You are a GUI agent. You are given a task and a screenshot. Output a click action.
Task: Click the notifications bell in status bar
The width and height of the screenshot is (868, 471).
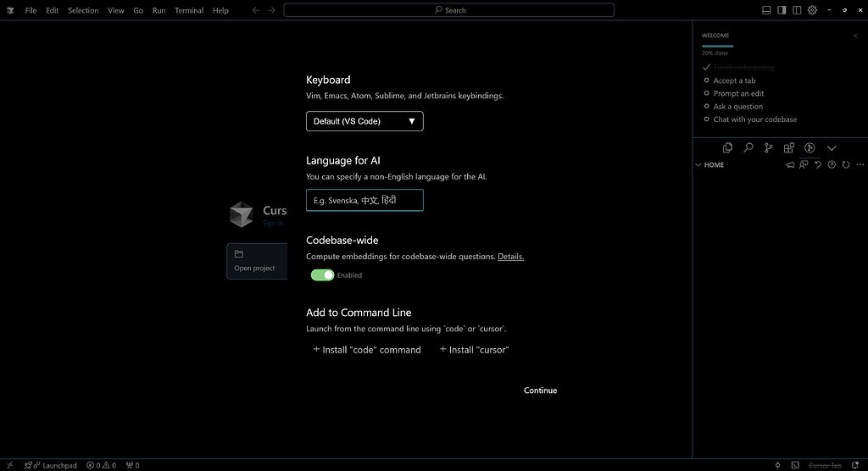click(x=855, y=465)
